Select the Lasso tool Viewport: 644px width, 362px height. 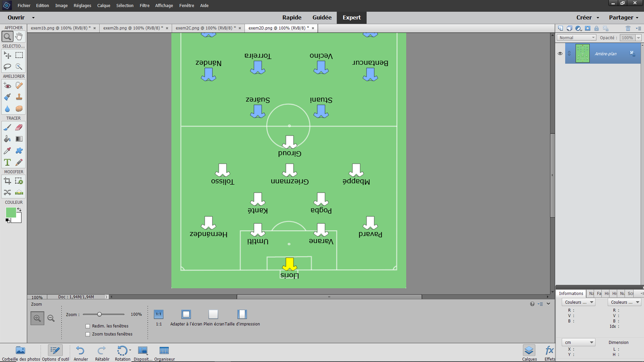[7, 67]
